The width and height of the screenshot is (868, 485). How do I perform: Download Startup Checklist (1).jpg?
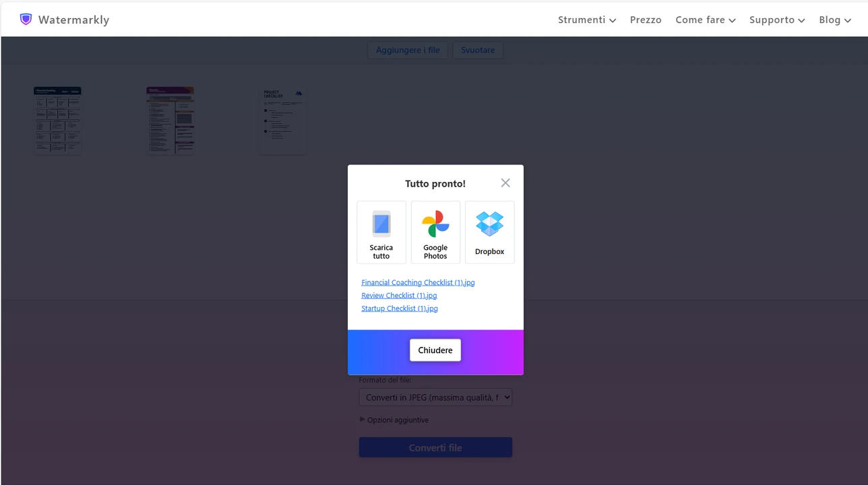tap(400, 308)
